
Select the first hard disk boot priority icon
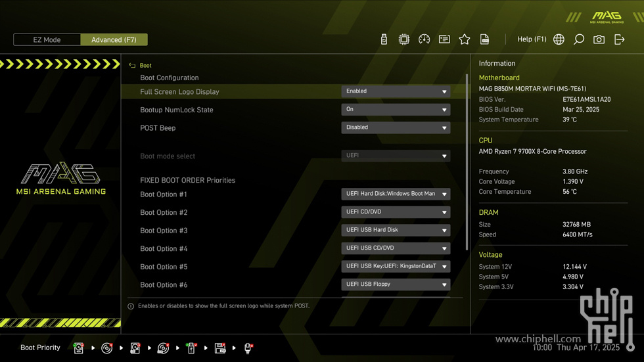pos(78,348)
